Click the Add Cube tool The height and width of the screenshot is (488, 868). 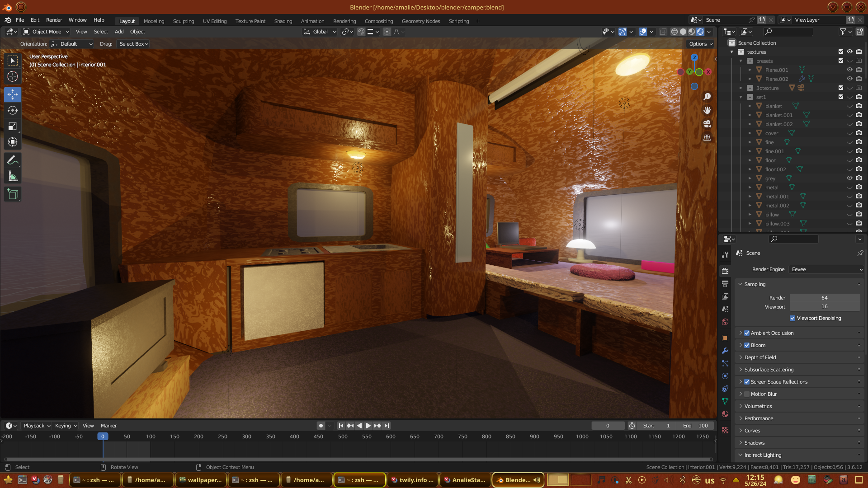(x=13, y=194)
